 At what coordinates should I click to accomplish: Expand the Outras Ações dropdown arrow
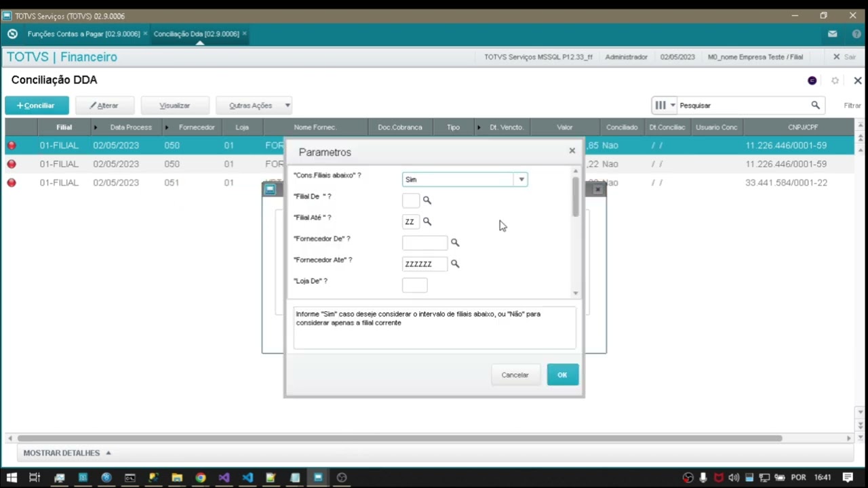tap(288, 106)
